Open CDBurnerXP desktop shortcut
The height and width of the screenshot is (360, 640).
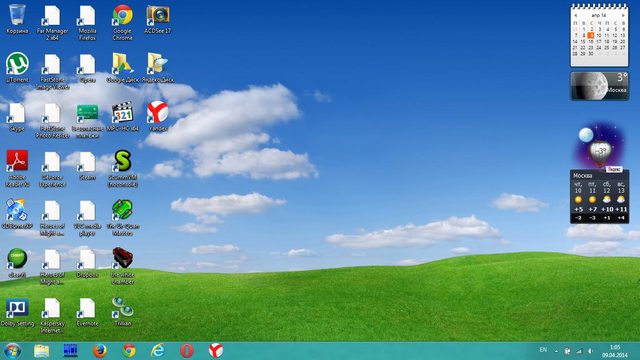[x=17, y=214]
